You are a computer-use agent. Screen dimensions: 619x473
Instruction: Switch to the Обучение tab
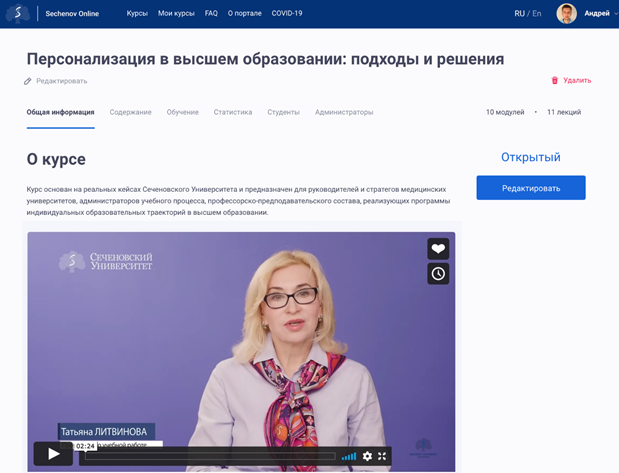pyautogui.click(x=182, y=112)
